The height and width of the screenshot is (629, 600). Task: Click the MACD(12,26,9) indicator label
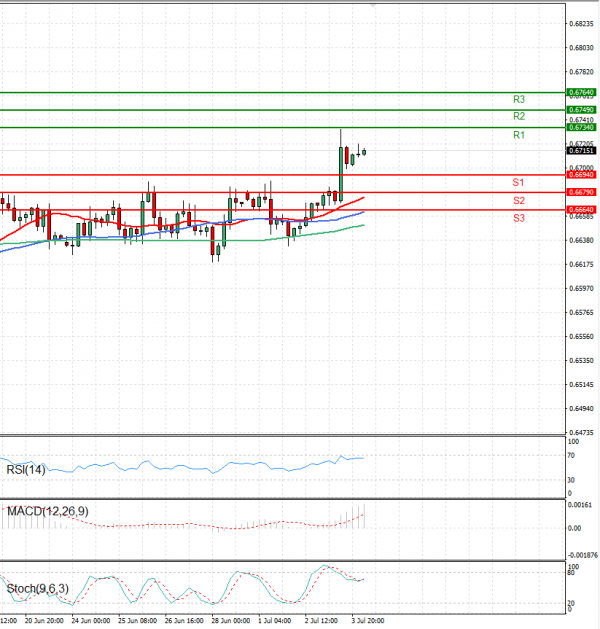[48, 511]
